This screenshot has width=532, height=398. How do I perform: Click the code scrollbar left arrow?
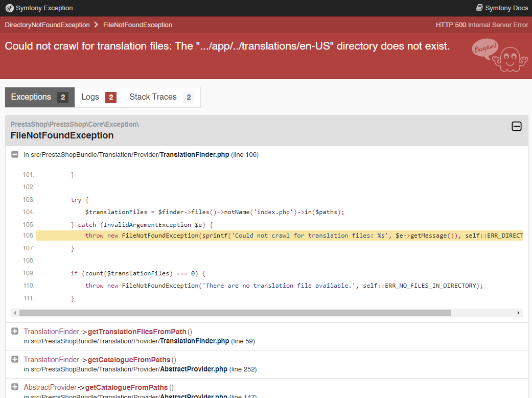point(15,313)
